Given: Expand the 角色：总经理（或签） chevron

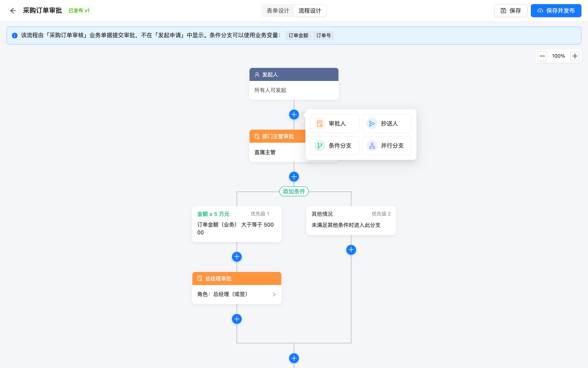Looking at the screenshot, I should 274,294.
